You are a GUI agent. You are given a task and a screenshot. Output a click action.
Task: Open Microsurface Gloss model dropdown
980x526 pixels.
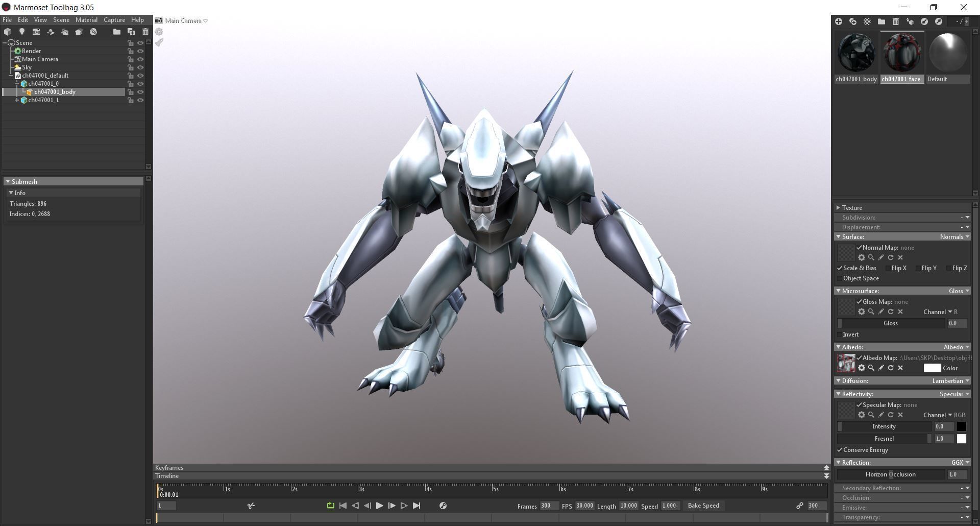click(959, 291)
